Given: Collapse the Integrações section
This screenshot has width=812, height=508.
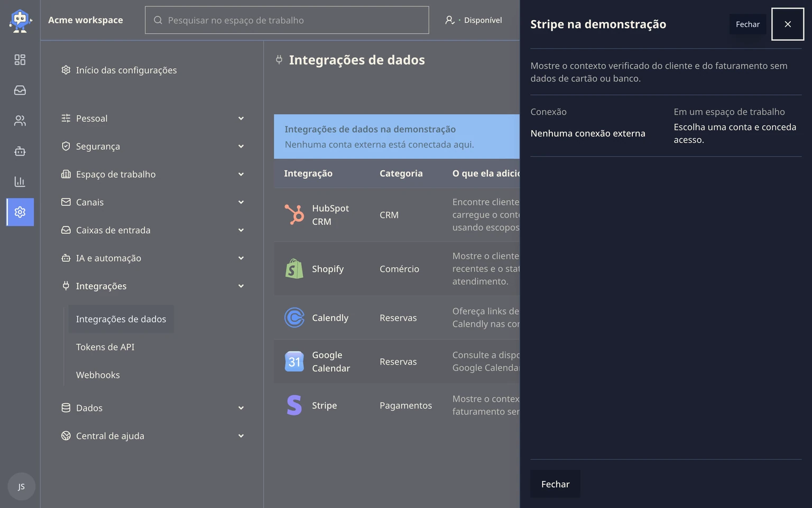Looking at the screenshot, I should click(x=153, y=286).
